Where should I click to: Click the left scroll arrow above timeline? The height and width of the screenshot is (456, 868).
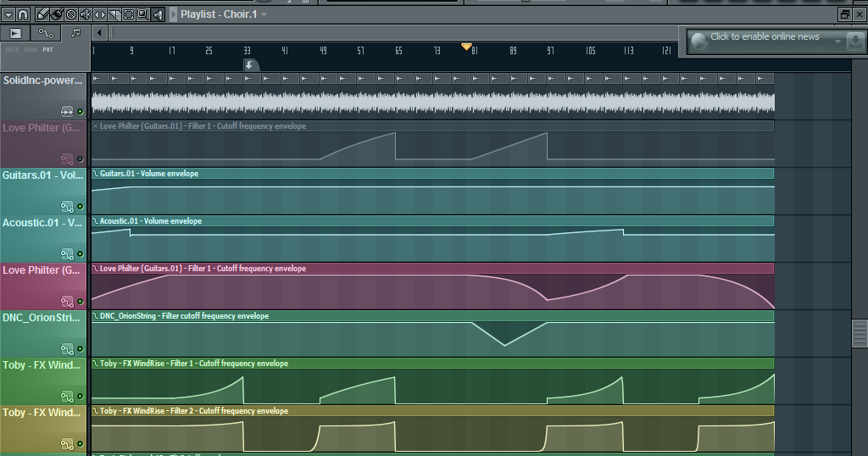click(x=99, y=33)
